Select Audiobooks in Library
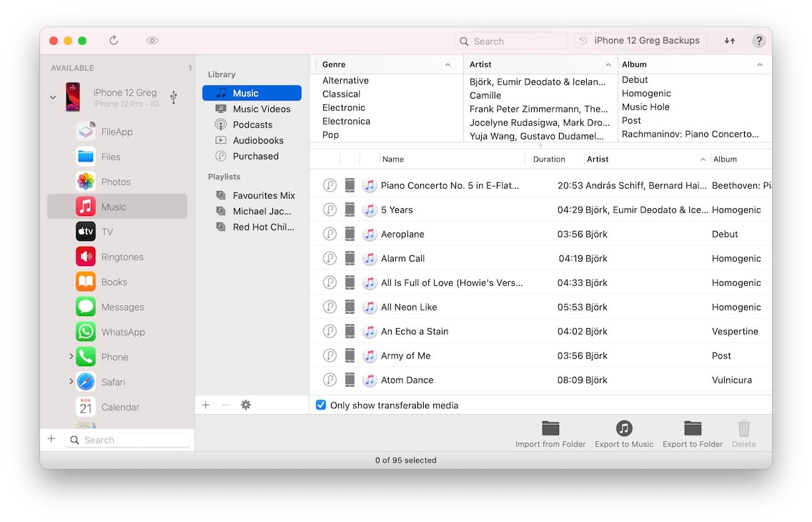This screenshot has height=522, width=812. 252,140
